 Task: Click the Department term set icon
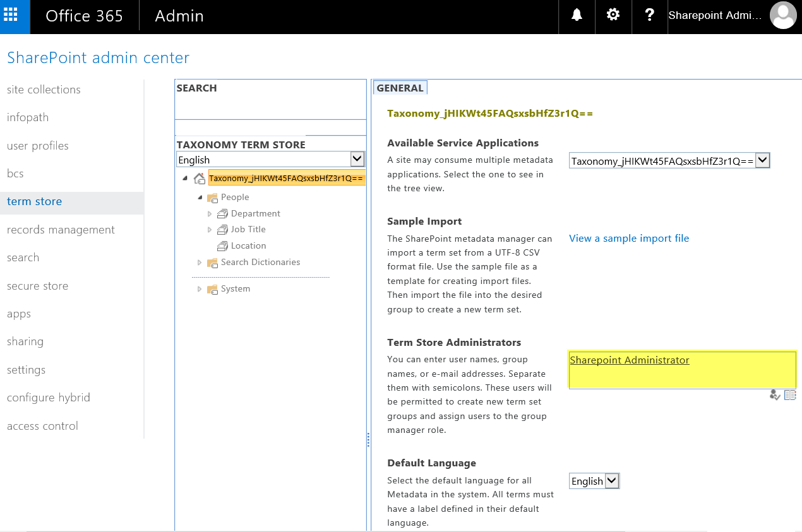[x=222, y=214]
